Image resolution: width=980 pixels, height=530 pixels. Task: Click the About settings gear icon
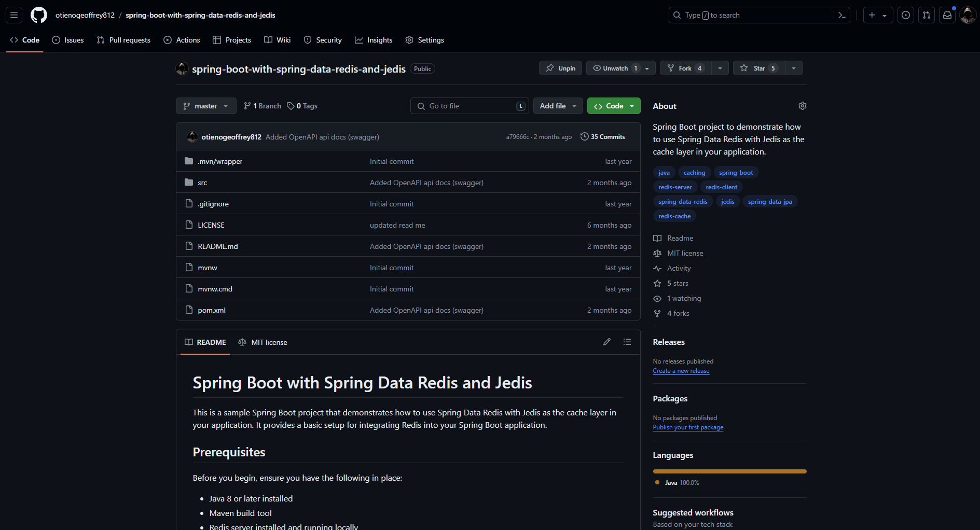pyautogui.click(x=802, y=106)
